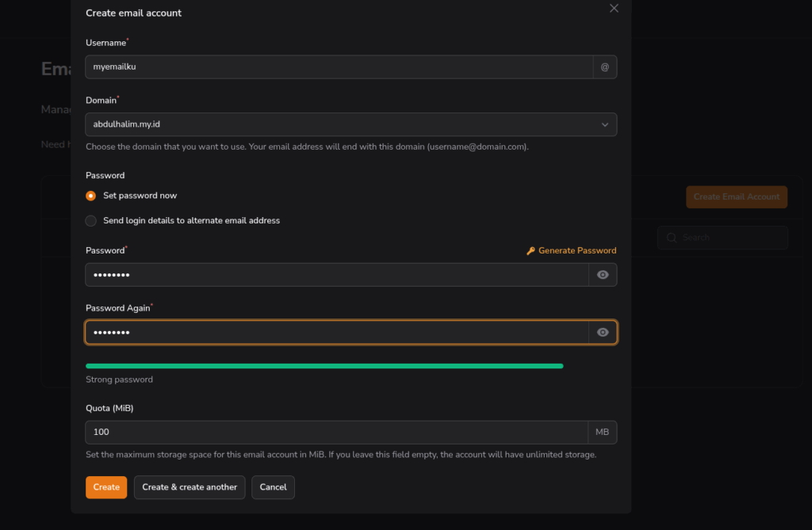Cancel the email account creation
The width and height of the screenshot is (812, 530).
click(x=273, y=487)
